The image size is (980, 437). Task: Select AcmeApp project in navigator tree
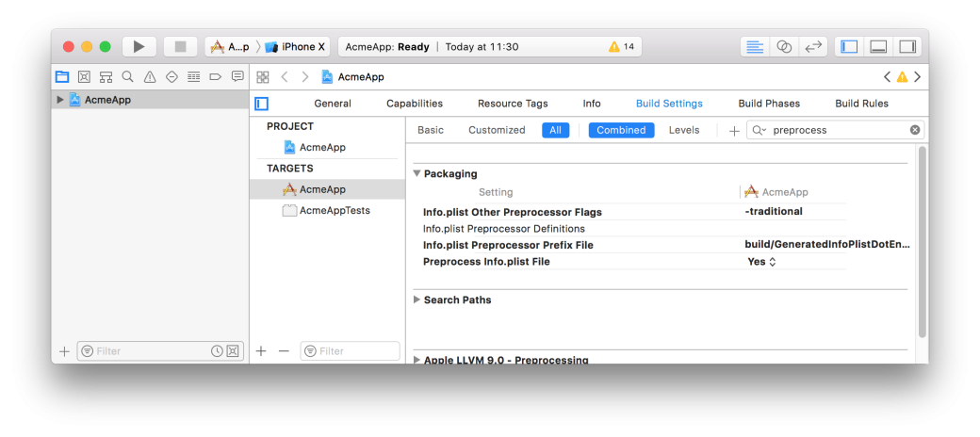click(150, 99)
